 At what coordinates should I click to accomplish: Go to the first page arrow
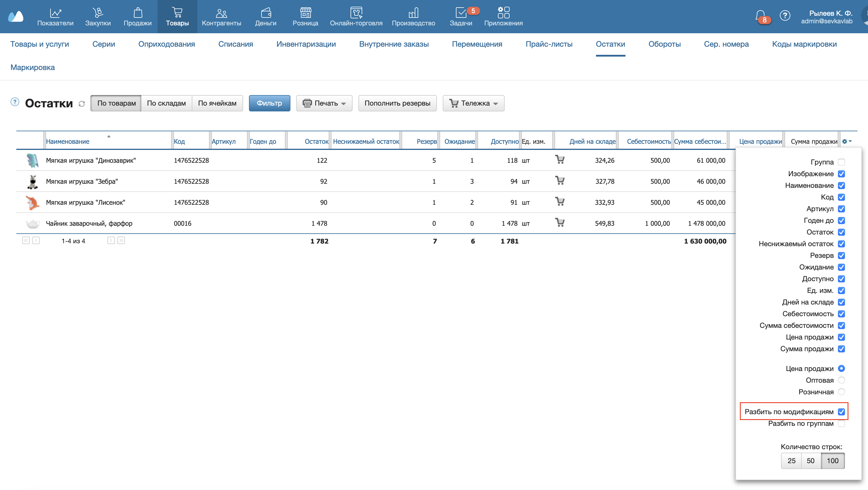point(26,240)
